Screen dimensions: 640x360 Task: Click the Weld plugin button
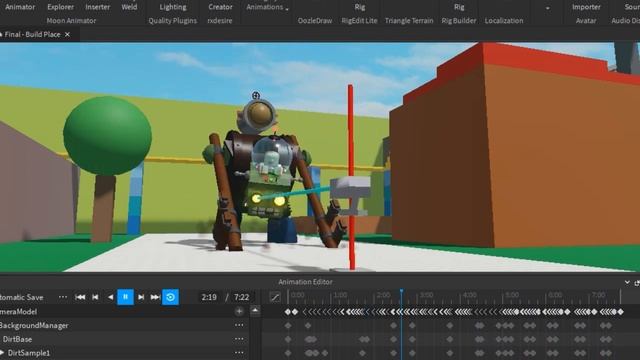click(x=129, y=7)
